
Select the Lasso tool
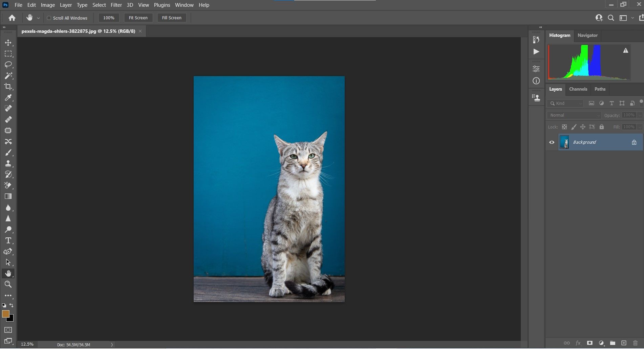pyautogui.click(x=8, y=65)
